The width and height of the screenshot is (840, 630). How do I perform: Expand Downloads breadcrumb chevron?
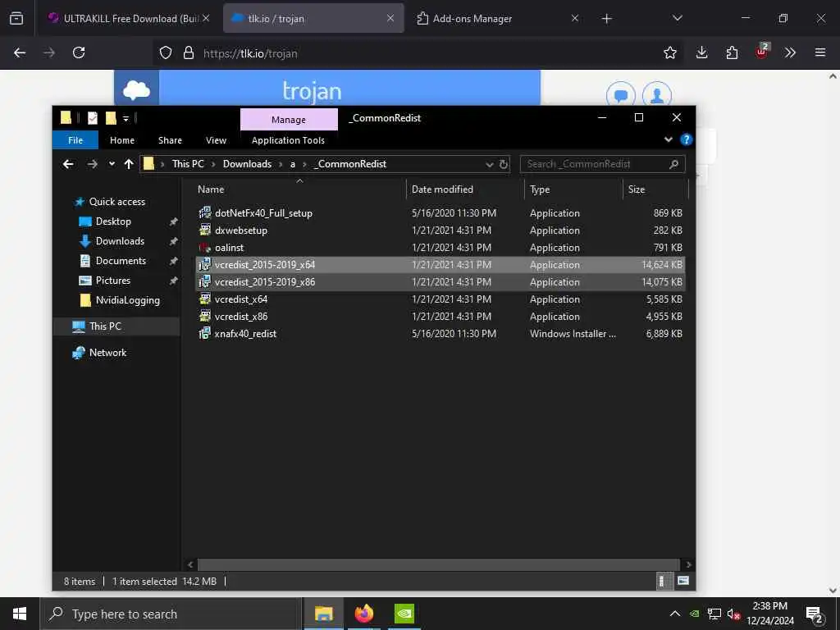point(281,164)
